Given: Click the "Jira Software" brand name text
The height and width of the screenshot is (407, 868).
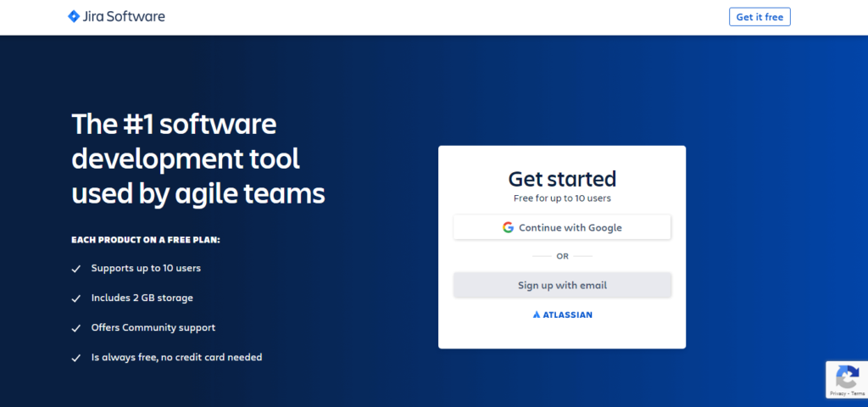Looking at the screenshot, I should pos(124,17).
